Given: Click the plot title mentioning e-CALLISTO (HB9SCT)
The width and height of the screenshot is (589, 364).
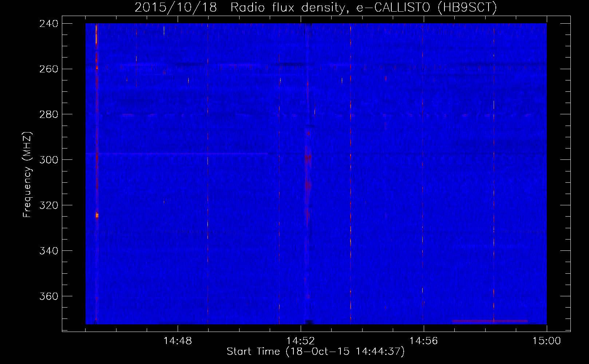Looking at the screenshot, I should tap(316, 7).
